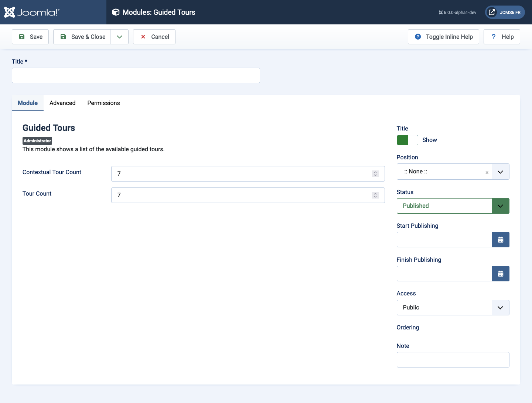Click the Save button

pyautogui.click(x=30, y=37)
